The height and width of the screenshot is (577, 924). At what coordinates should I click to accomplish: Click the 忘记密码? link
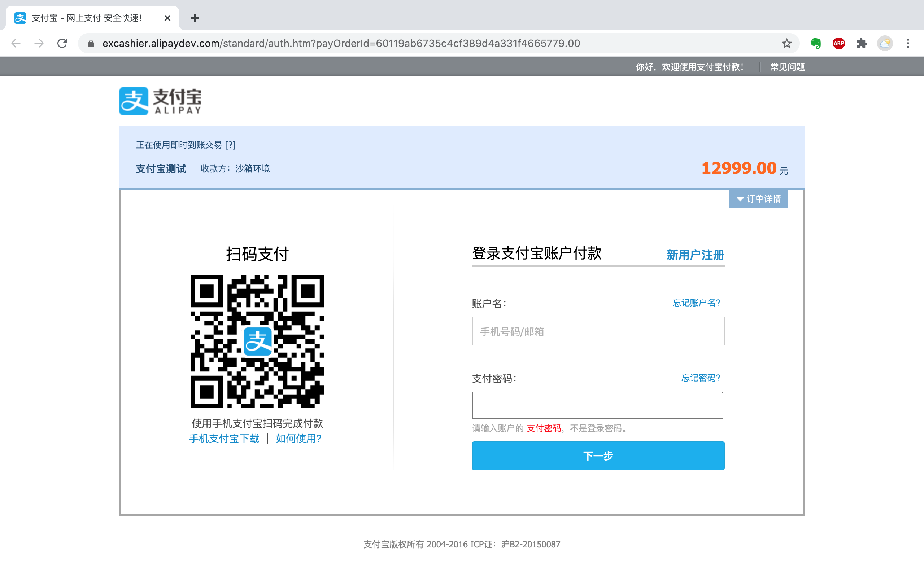click(x=701, y=378)
